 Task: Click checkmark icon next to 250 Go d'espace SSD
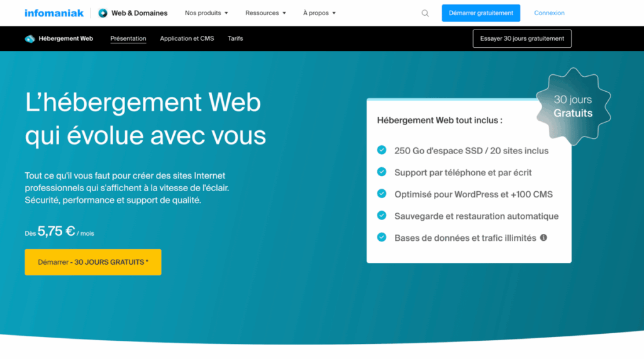tap(382, 150)
